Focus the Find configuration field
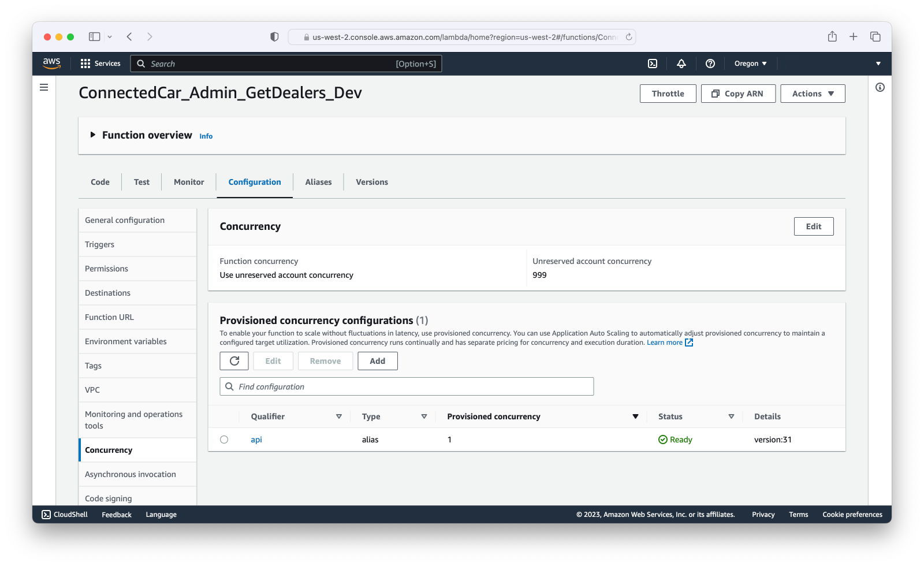924x566 pixels. pos(407,386)
